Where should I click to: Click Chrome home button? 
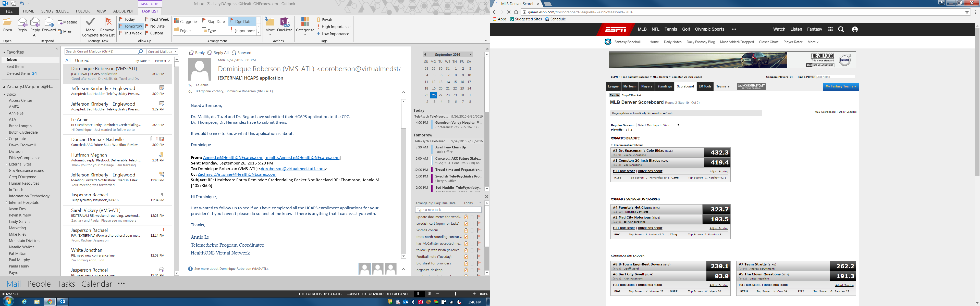pos(516,12)
